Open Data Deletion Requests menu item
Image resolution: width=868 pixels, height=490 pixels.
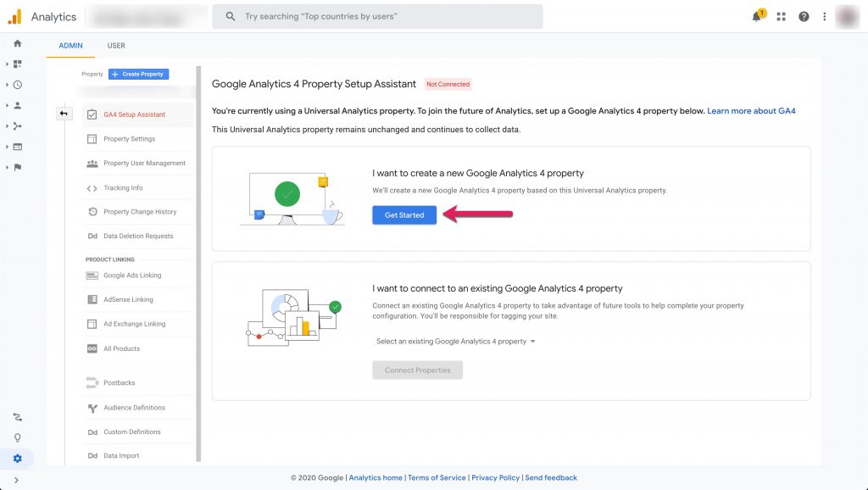pyautogui.click(x=138, y=236)
